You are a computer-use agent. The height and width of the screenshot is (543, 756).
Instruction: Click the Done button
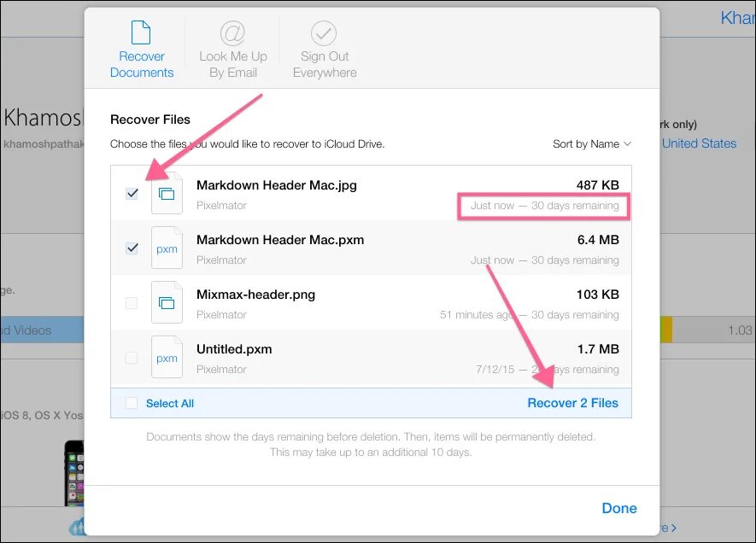[619, 508]
